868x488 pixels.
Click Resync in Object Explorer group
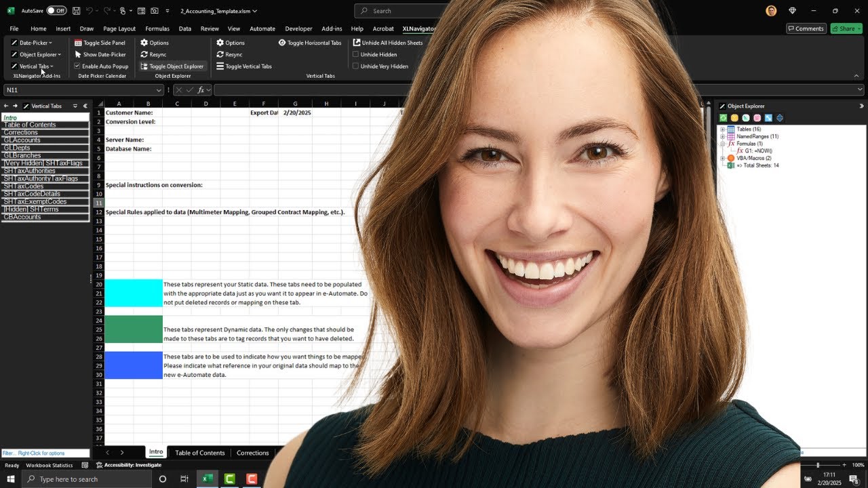pyautogui.click(x=153, y=54)
